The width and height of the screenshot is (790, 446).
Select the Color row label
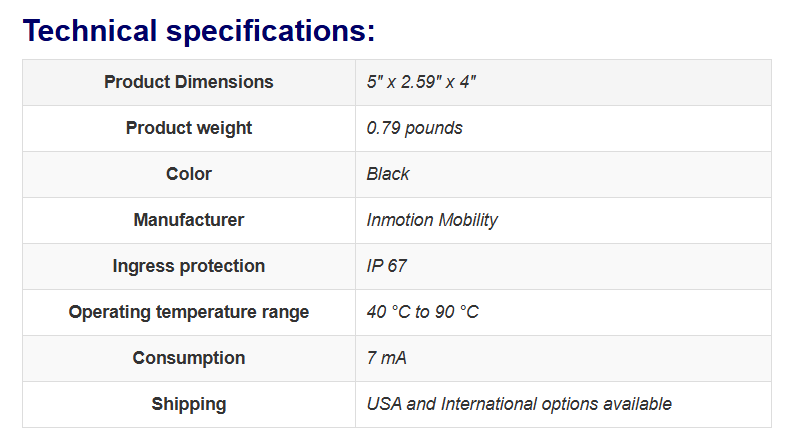[x=189, y=174]
